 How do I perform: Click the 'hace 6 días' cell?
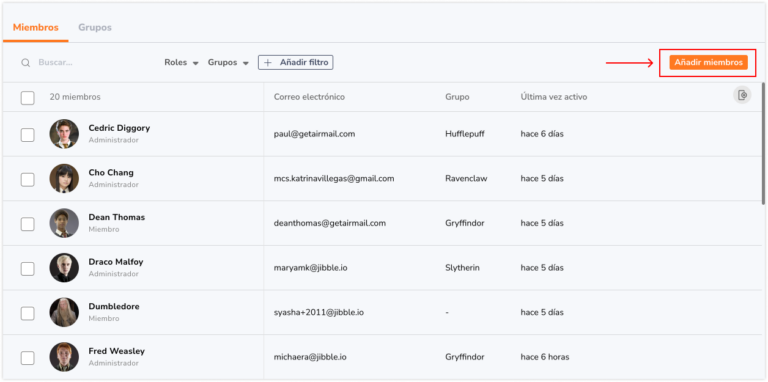tap(542, 134)
